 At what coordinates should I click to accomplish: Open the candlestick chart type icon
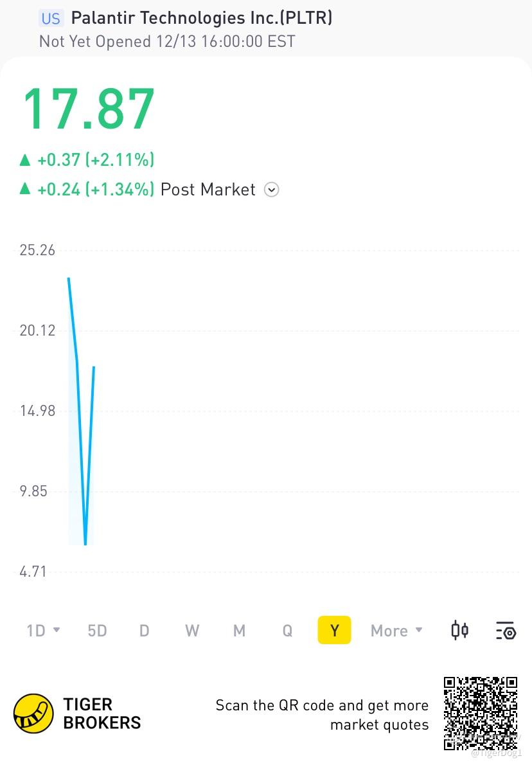(459, 631)
